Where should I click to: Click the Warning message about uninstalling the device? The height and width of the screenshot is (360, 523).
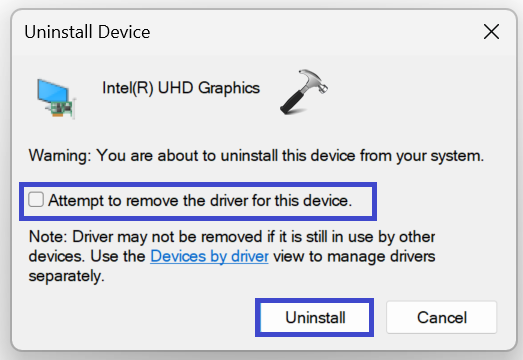click(256, 156)
